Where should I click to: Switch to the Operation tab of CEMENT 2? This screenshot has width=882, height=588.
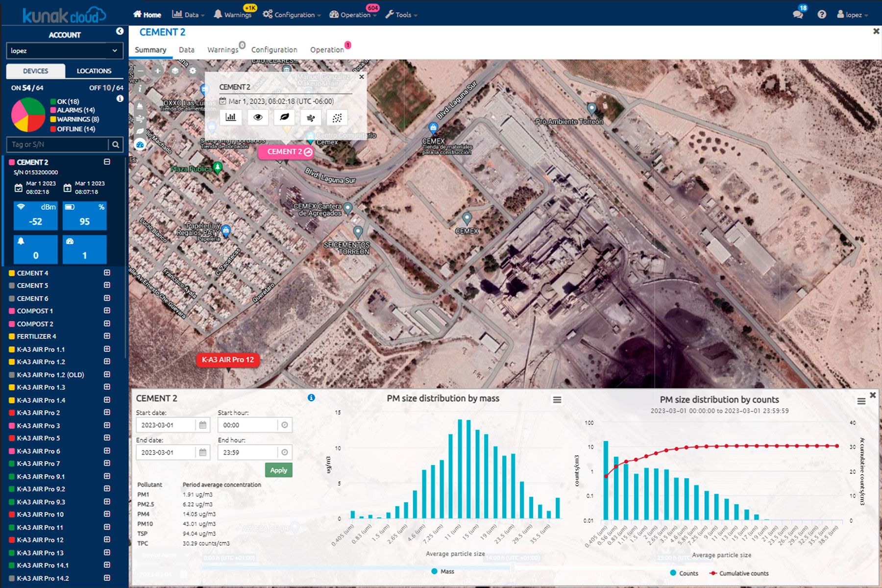[x=327, y=49]
